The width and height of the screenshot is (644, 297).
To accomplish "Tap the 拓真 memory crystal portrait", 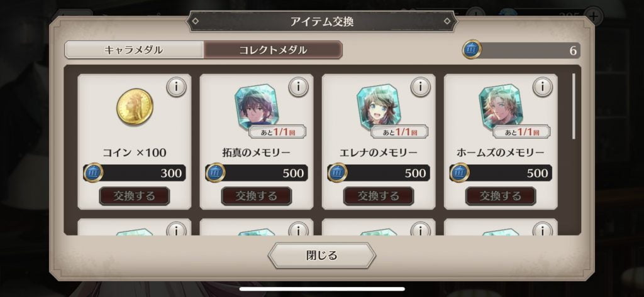I will 257,107.
